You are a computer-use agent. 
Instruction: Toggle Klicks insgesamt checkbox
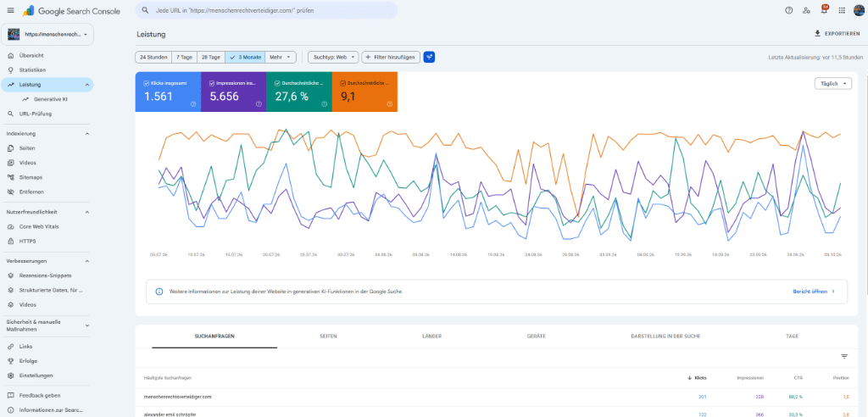[x=146, y=83]
